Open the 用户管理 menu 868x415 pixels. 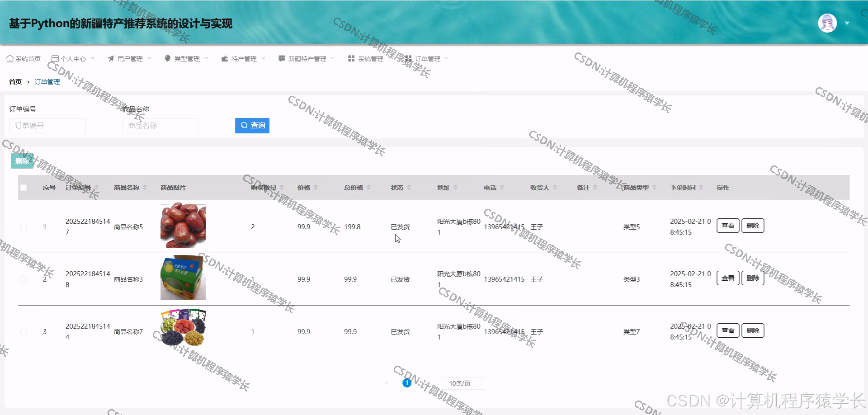point(130,59)
